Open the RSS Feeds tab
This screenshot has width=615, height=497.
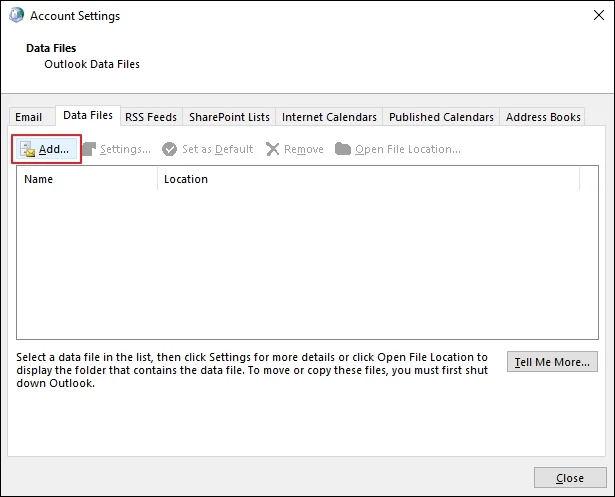pyautogui.click(x=151, y=117)
